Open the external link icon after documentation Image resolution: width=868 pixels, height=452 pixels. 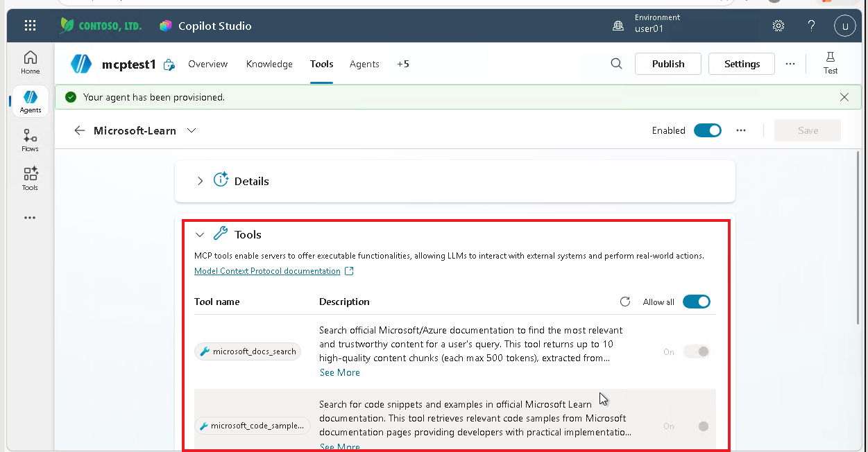tap(349, 271)
